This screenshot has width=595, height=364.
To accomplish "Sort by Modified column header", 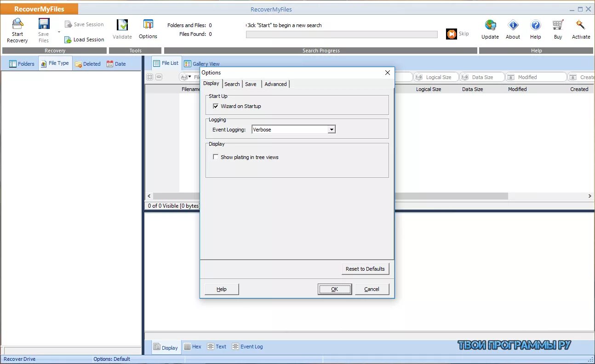I will 517,89.
